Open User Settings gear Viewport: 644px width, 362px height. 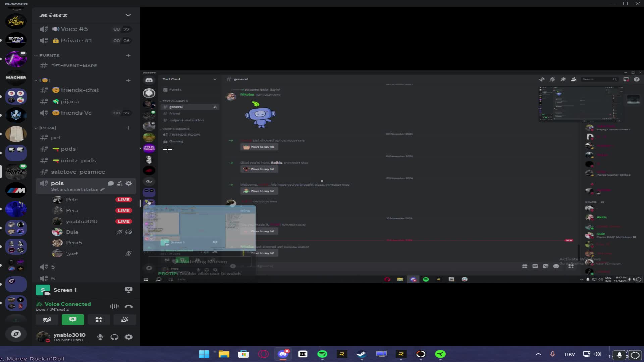click(129, 337)
